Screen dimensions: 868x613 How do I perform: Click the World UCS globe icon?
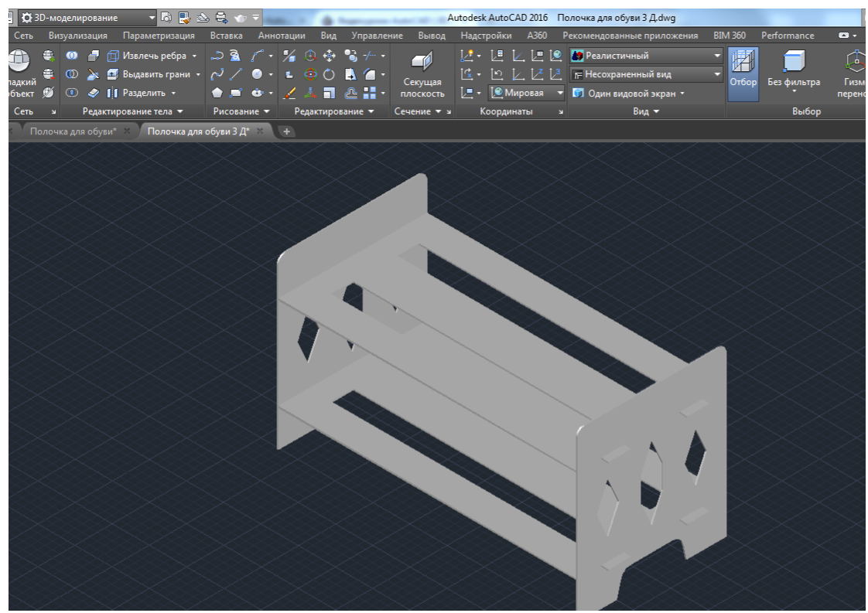tap(555, 56)
